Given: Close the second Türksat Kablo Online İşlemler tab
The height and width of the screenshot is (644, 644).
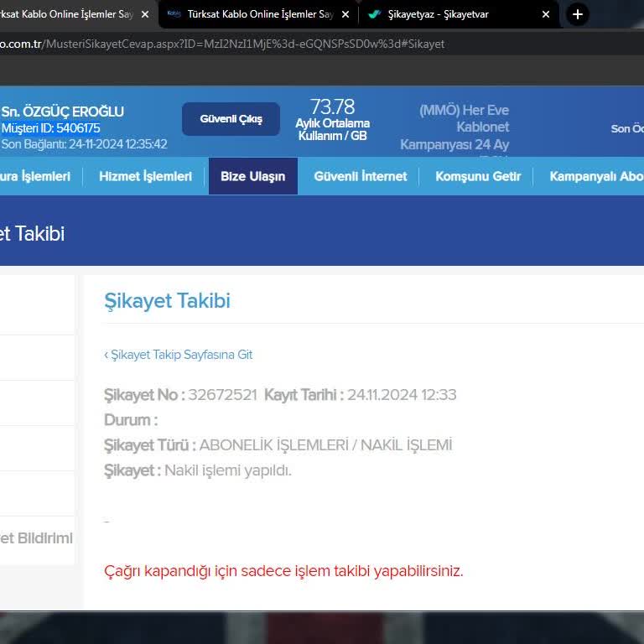Looking at the screenshot, I should pos(345,14).
